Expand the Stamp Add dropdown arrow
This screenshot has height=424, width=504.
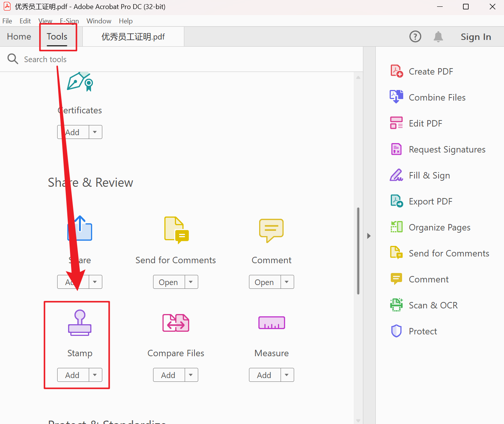[x=95, y=375]
